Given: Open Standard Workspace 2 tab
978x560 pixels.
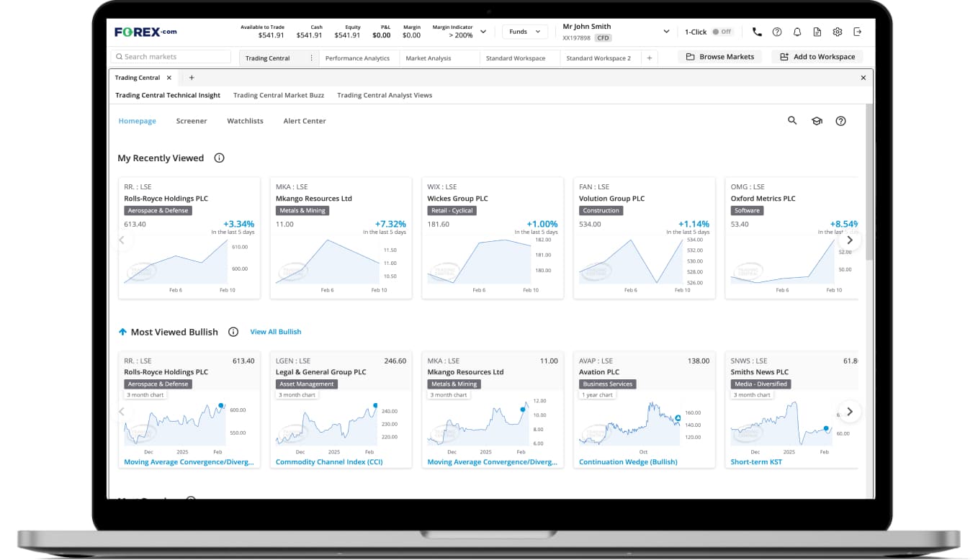Looking at the screenshot, I should point(598,58).
